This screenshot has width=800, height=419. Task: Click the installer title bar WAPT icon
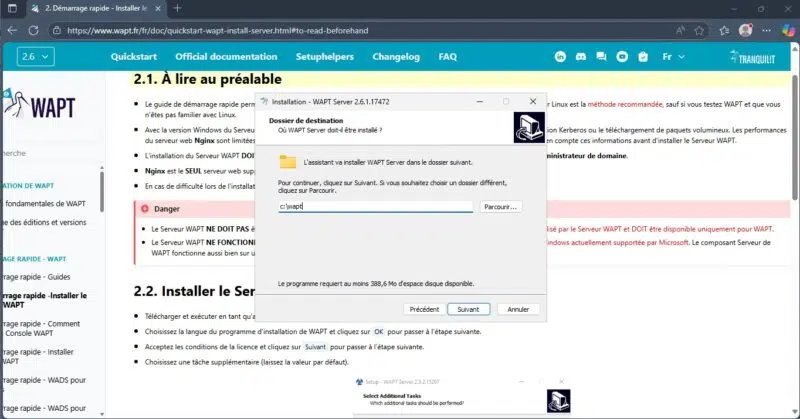(264, 102)
